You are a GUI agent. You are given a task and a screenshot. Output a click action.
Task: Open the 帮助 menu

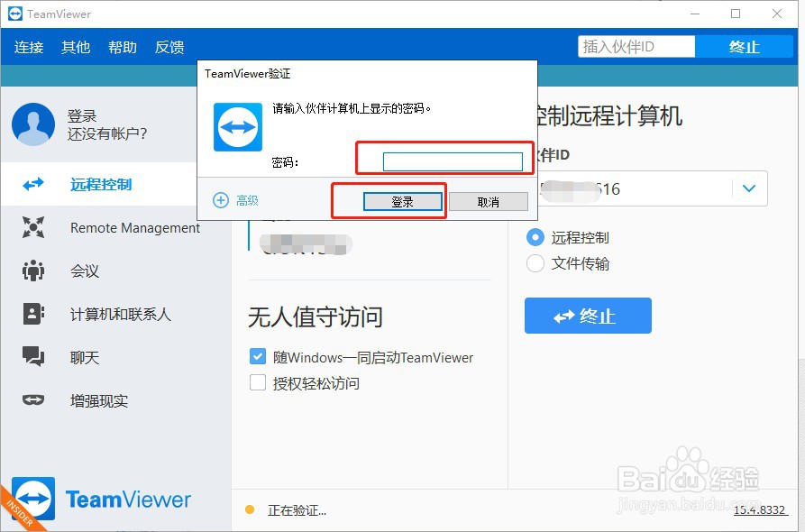pos(122,47)
